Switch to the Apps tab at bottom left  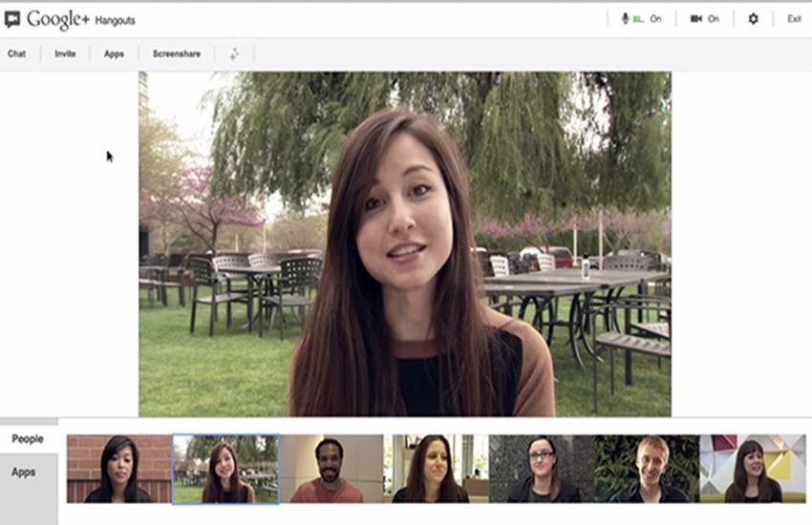click(24, 472)
